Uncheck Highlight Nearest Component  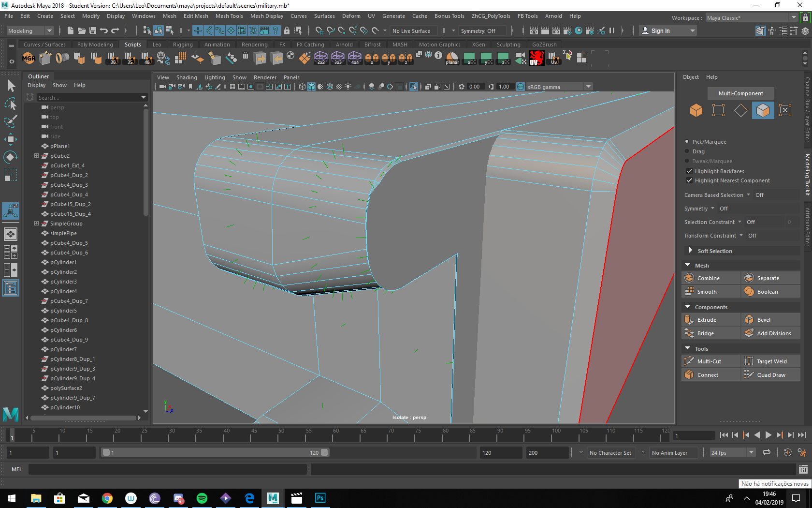pos(690,180)
